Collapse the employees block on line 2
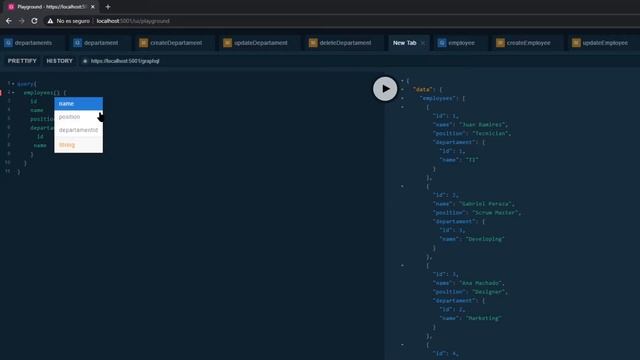This screenshot has height=360, width=640. coord(13,93)
